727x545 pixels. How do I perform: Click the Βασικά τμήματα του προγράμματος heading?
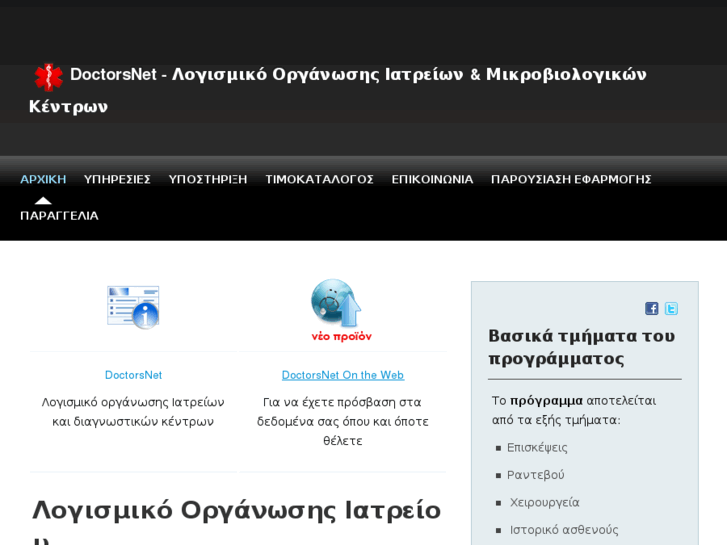pos(581,347)
